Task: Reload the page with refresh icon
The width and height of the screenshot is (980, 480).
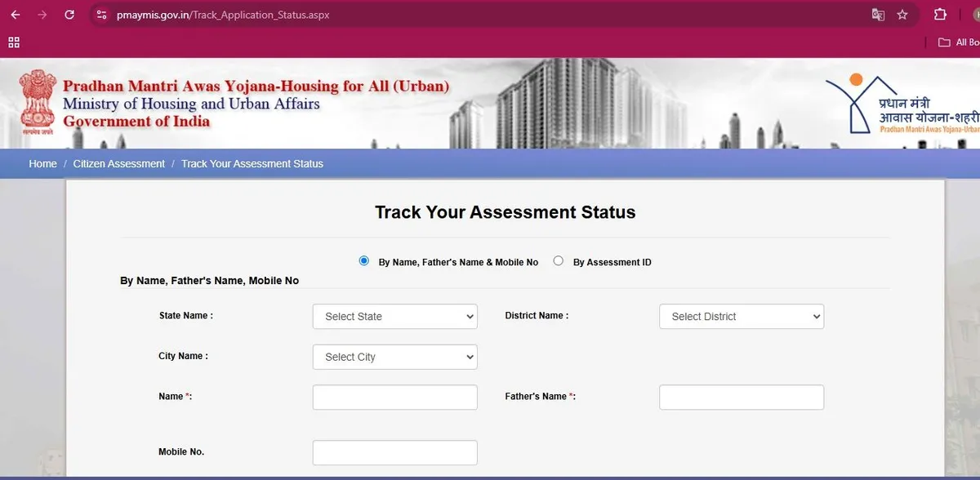Action: tap(69, 15)
